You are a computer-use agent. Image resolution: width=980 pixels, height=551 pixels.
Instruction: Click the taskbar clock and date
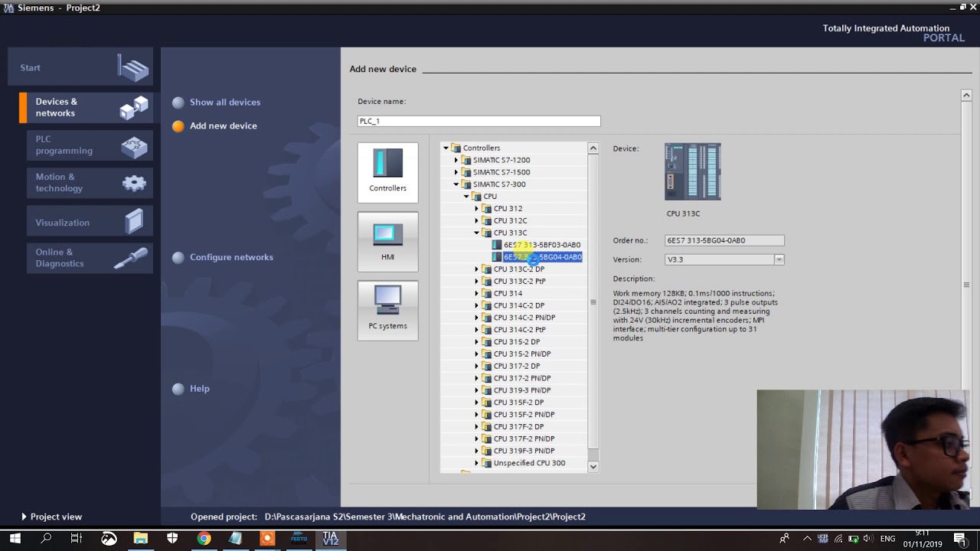(x=922, y=539)
